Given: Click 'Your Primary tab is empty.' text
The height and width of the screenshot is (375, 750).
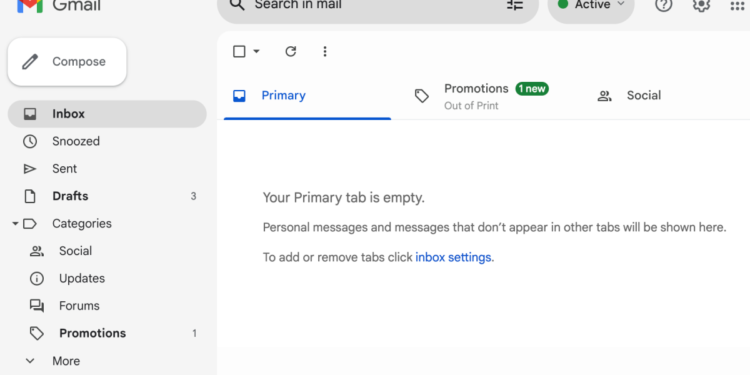Looking at the screenshot, I should coord(343,198).
